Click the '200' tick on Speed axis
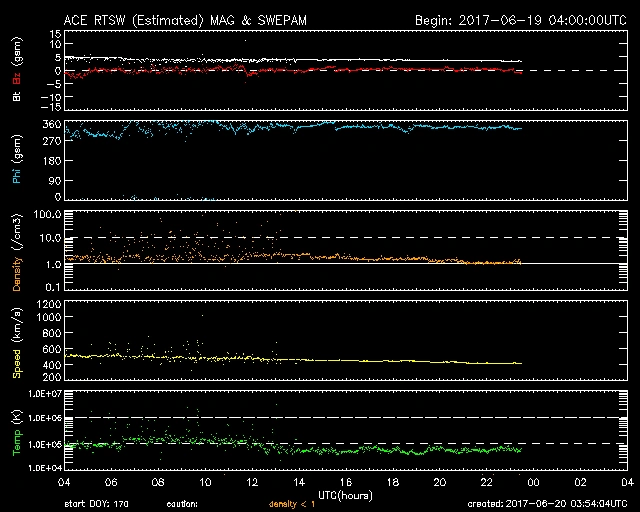Image resolution: width=640 pixels, height=512 pixels. [52, 377]
